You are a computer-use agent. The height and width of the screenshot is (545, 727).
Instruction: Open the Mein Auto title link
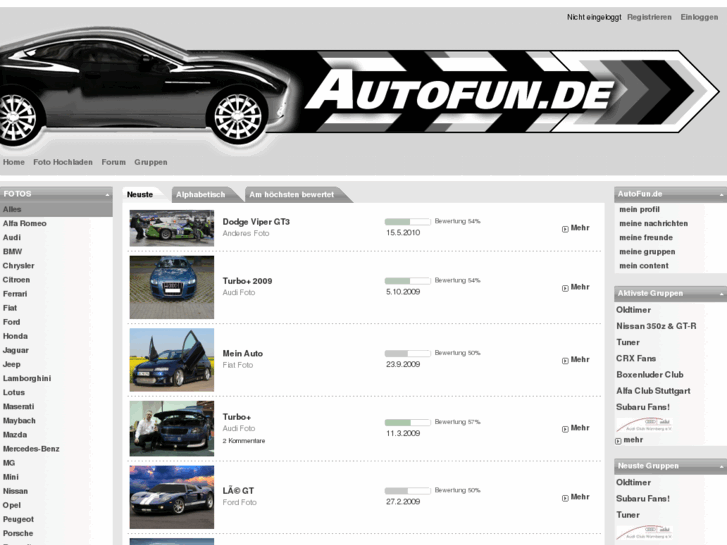point(242,353)
